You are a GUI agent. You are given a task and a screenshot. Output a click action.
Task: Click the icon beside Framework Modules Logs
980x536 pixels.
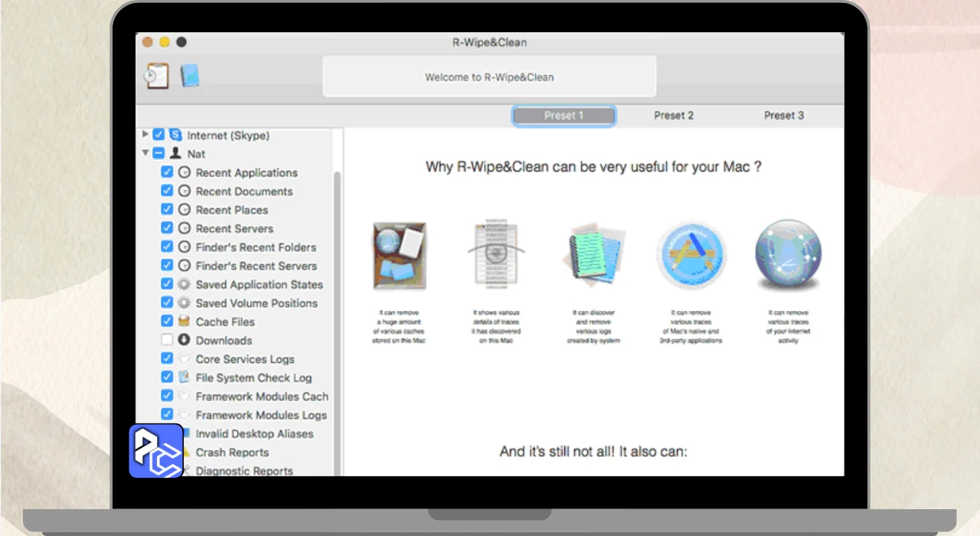[x=184, y=414]
